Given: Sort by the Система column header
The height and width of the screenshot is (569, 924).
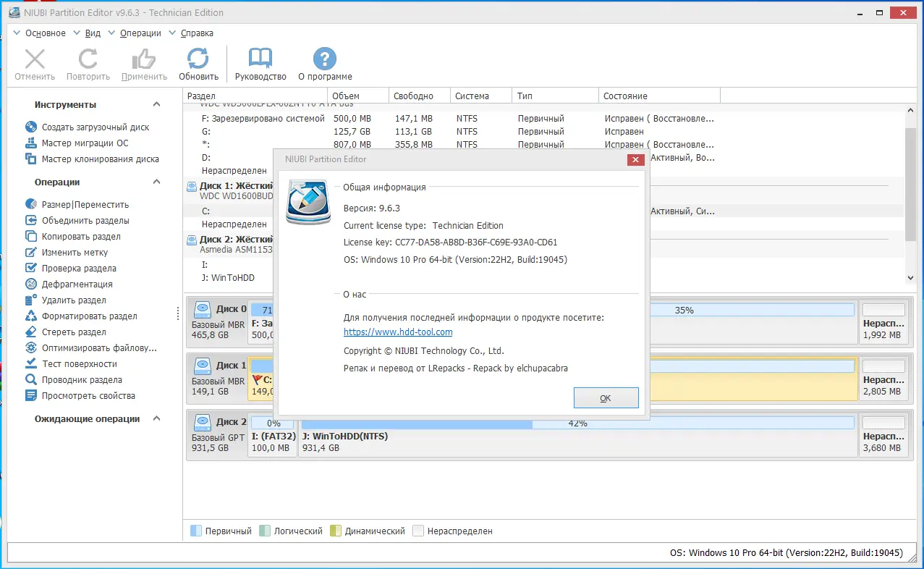Looking at the screenshot, I should point(481,96).
